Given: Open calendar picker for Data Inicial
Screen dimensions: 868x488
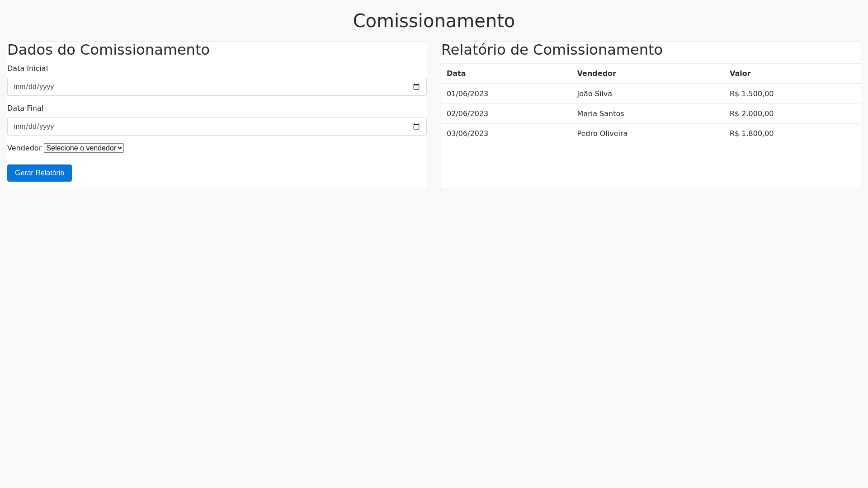Looking at the screenshot, I should tap(416, 87).
